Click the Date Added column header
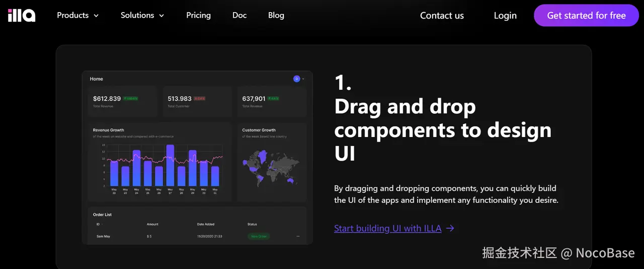 206,224
